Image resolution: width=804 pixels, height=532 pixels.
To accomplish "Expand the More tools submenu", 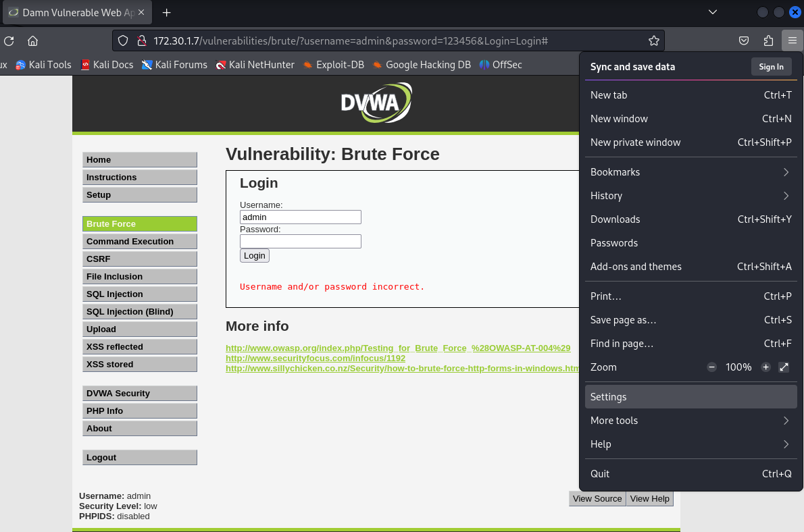I will pos(690,420).
